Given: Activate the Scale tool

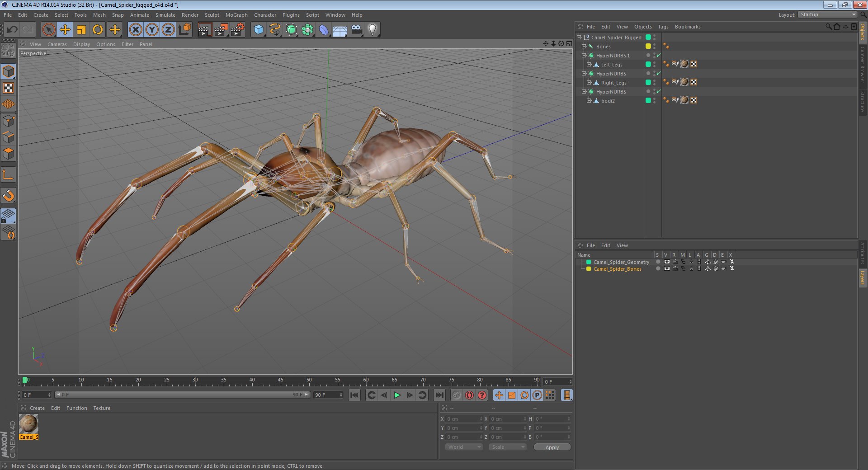Looking at the screenshot, I should [81, 30].
